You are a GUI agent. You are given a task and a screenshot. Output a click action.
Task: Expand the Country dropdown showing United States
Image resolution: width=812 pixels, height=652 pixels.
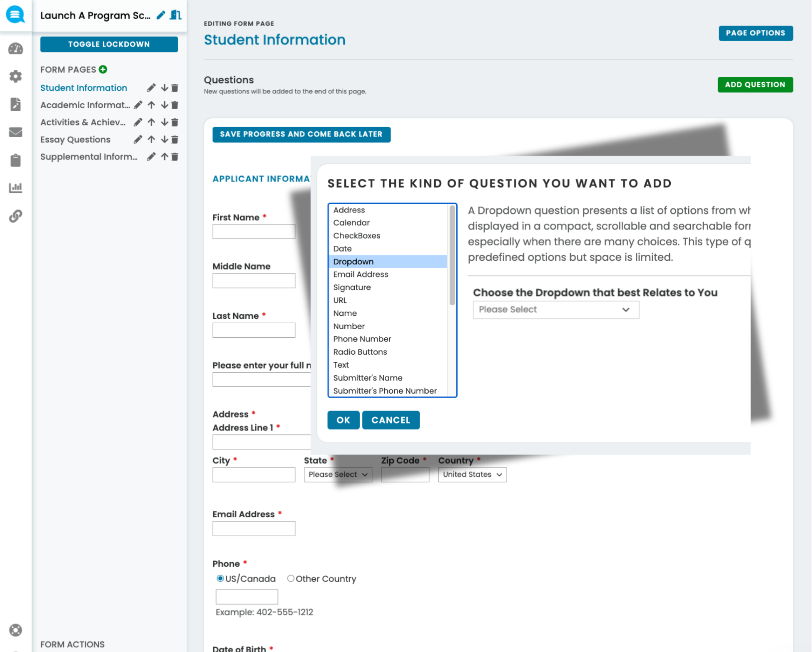click(x=472, y=474)
